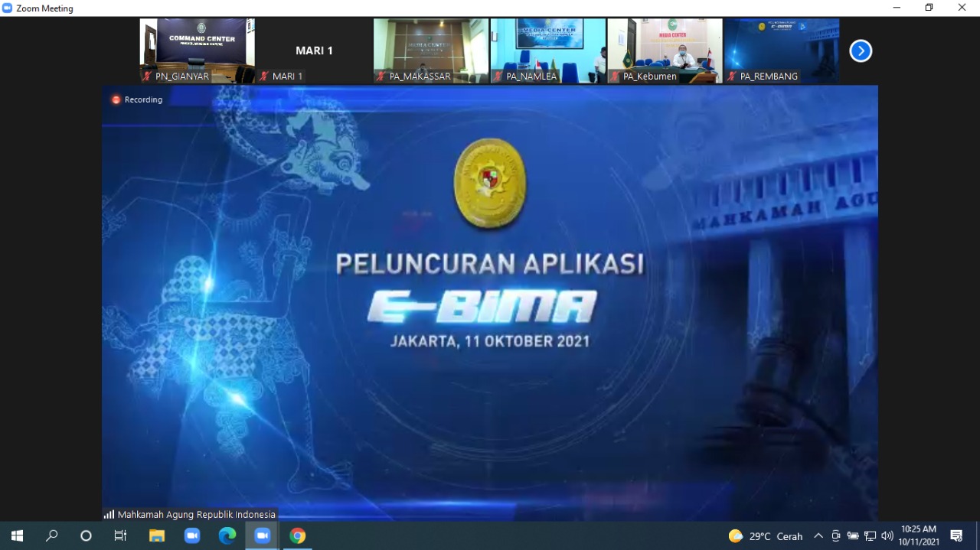Open Task View on the taskbar
This screenshot has width=980, height=550.
(120, 536)
